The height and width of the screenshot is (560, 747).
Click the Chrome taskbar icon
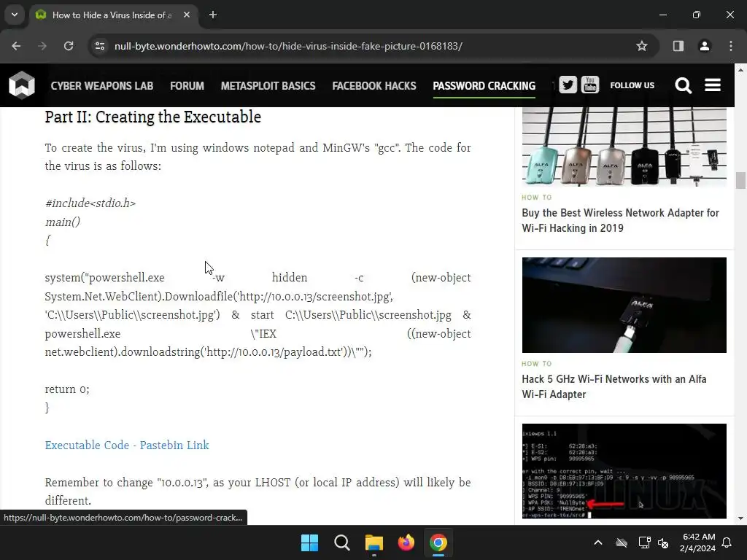tap(438, 542)
